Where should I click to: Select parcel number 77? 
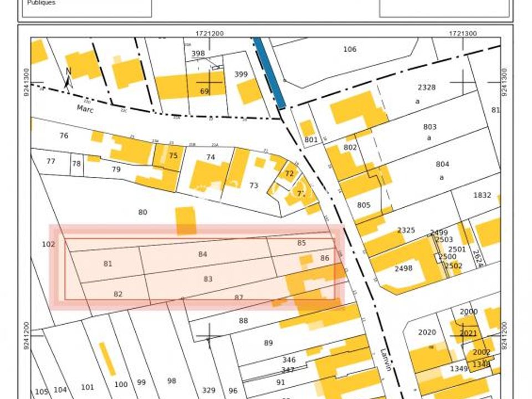coord(50,161)
